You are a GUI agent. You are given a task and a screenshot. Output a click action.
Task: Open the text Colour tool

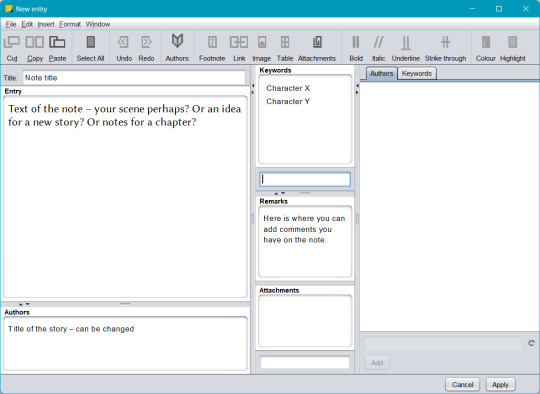click(x=486, y=48)
